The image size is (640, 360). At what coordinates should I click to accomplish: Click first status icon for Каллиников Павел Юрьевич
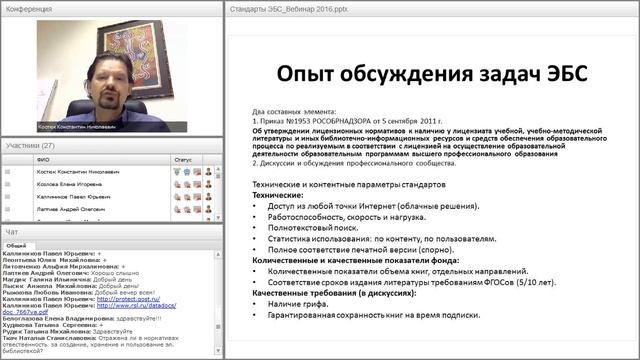pos(177,197)
